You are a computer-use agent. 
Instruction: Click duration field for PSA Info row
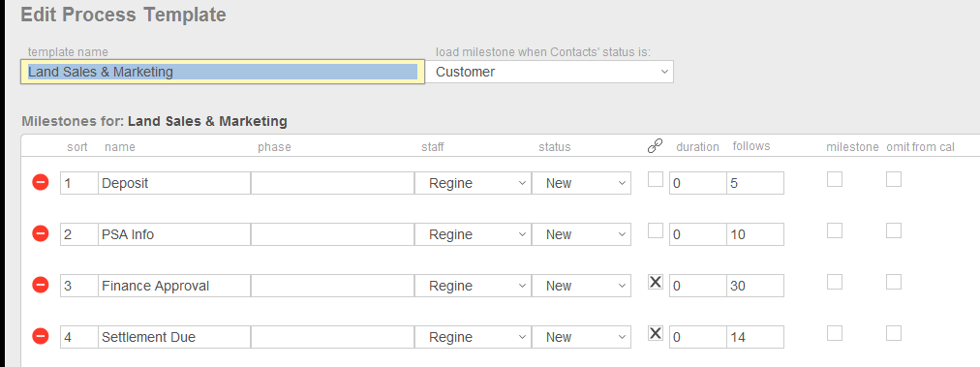click(698, 234)
